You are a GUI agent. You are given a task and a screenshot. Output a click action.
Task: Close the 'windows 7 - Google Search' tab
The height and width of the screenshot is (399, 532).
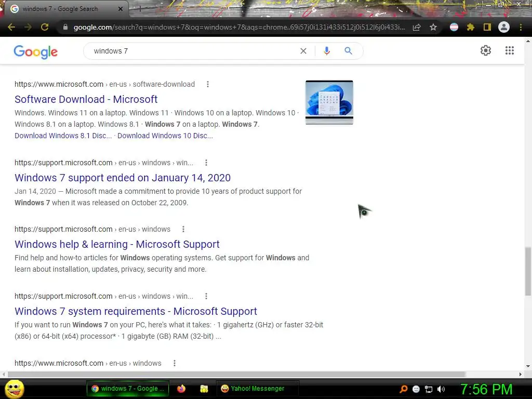121,9
